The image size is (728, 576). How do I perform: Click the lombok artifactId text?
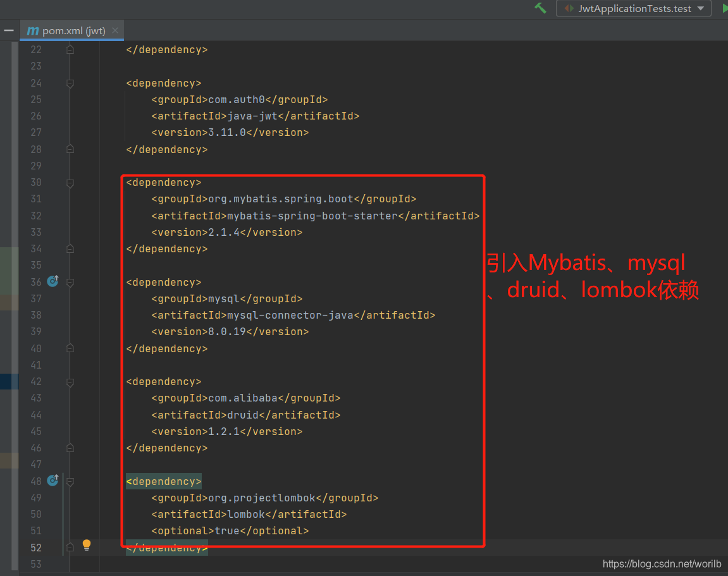(246, 514)
